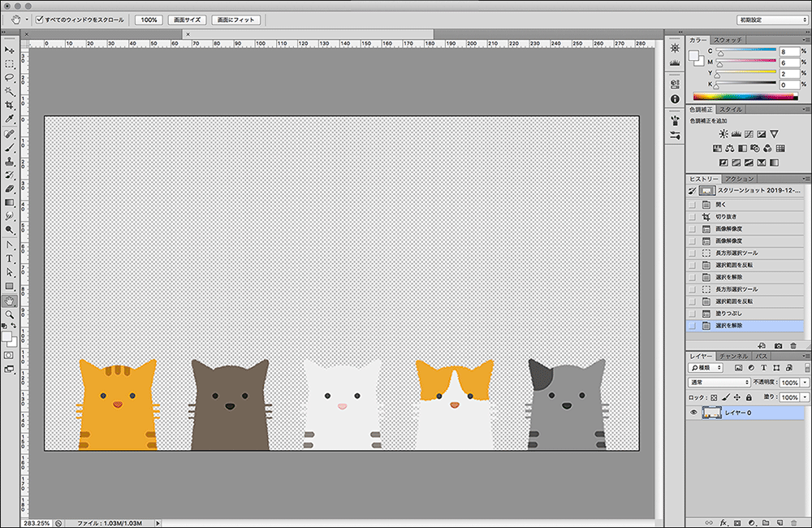Select the Zoom magnifier tool
This screenshot has width=812, height=528.
tap(10, 314)
